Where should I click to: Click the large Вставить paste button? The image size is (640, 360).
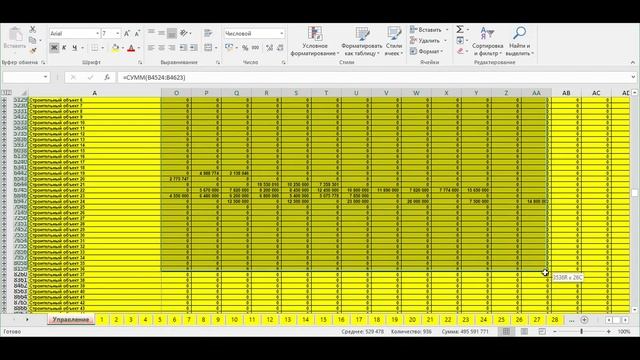pos(15,40)
